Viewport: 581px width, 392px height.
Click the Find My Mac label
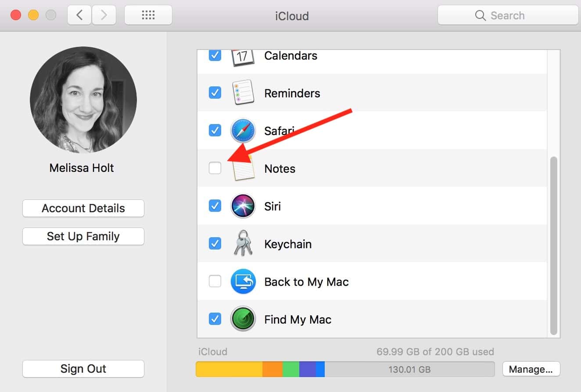(298, 320)
